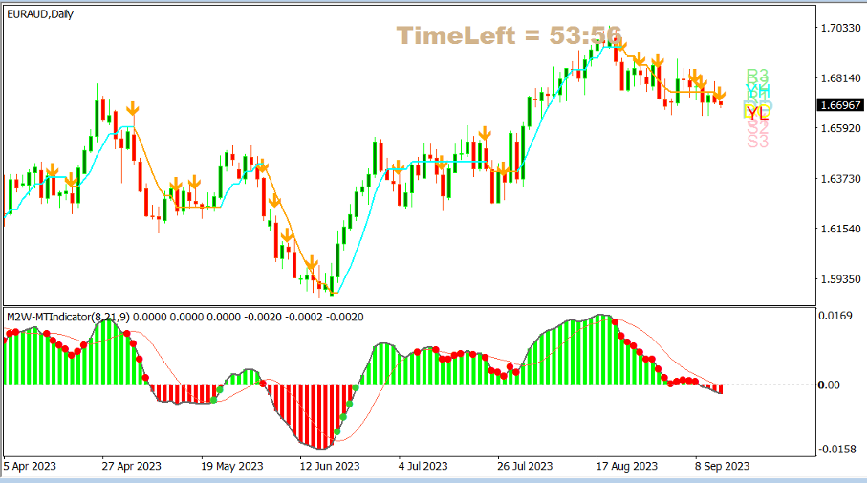Click the current price tag 1.66967

841,104
